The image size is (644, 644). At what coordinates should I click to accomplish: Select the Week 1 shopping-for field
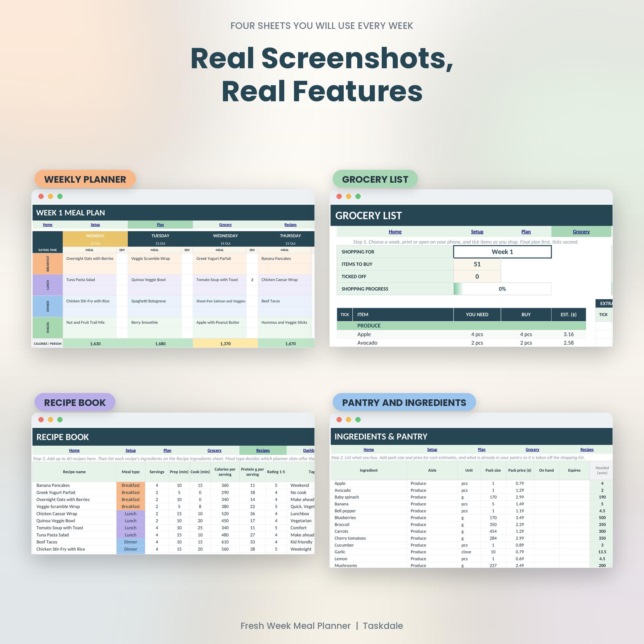click(502, 252)
